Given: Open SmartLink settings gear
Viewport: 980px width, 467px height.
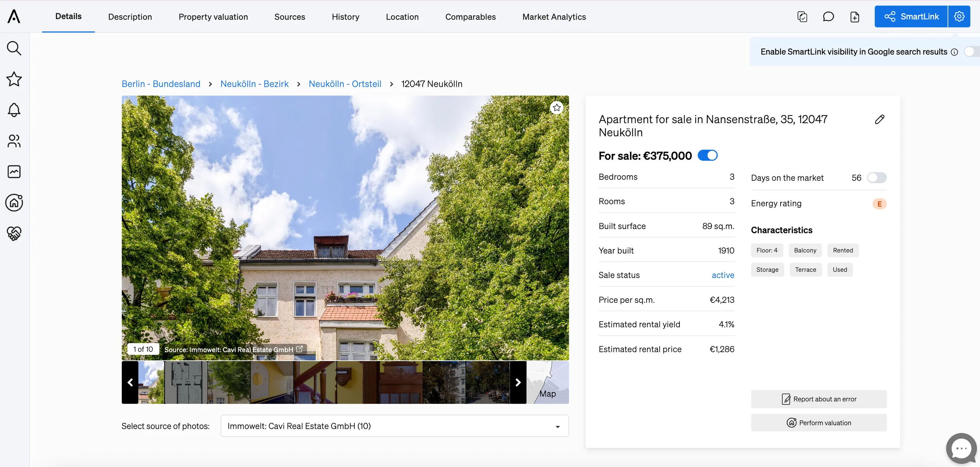Looking at the screenshot, I should (959, 16).
